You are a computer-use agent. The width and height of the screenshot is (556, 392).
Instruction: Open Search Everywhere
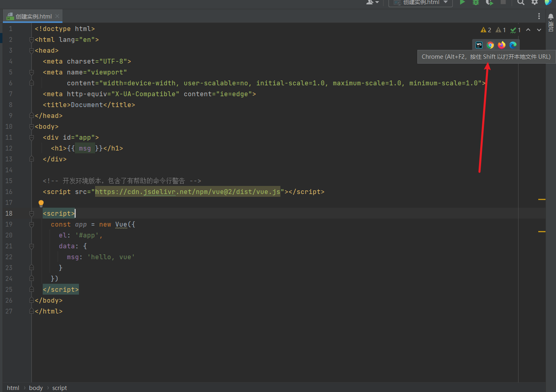(521, 3)
